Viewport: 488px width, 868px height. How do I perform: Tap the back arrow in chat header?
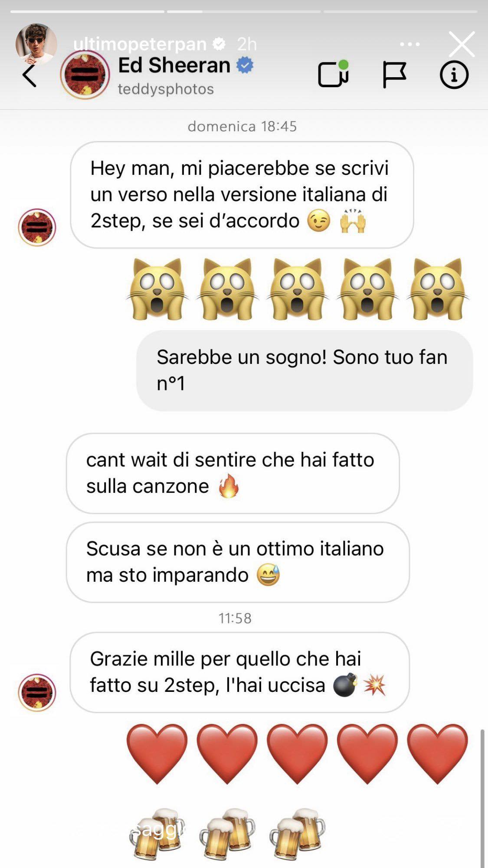coord(29,76)
